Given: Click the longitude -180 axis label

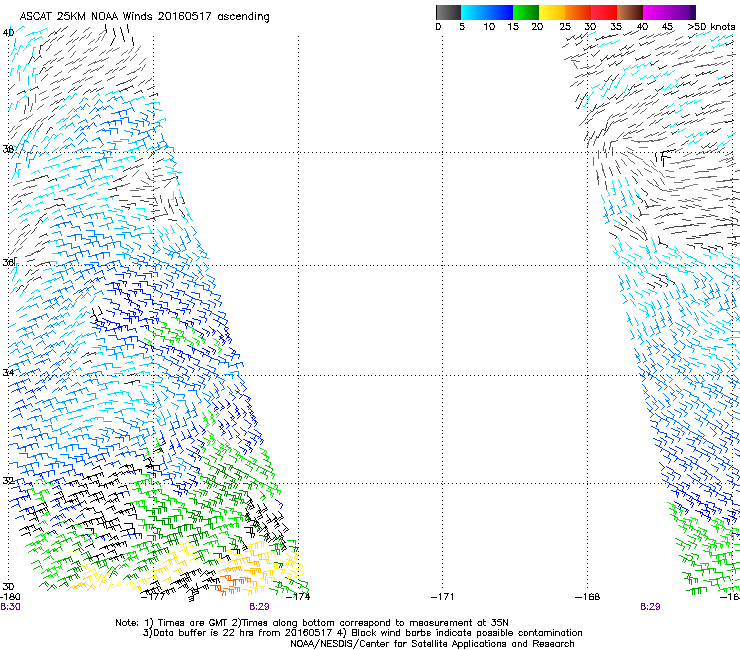Looking at the screenshot, I should click(x=10, y=597).
